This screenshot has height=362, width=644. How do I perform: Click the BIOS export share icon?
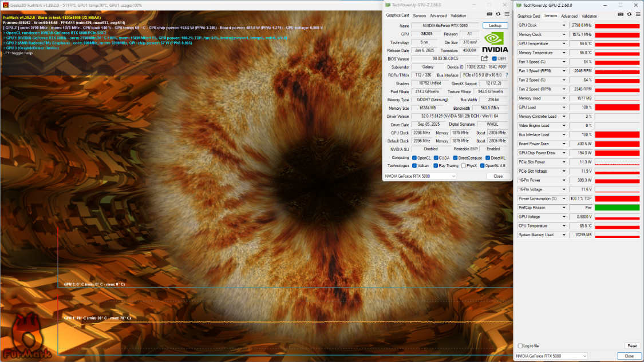click(484, 58)
